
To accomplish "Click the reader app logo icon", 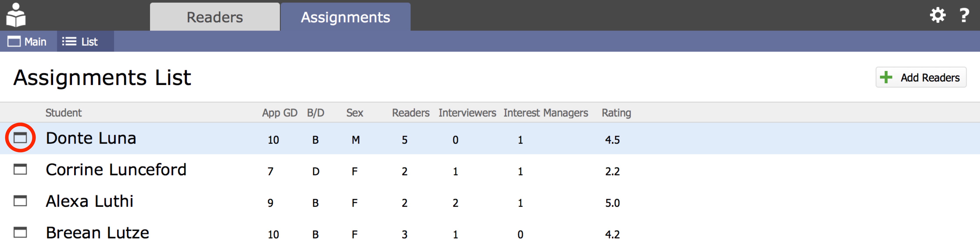I will click(x=16, y=15).
